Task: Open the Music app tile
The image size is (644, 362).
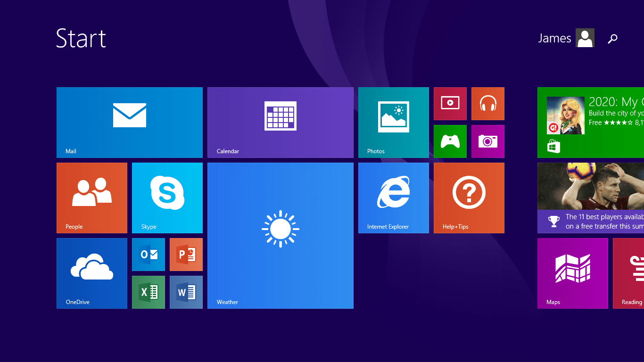Action: [x=487, y=104]
